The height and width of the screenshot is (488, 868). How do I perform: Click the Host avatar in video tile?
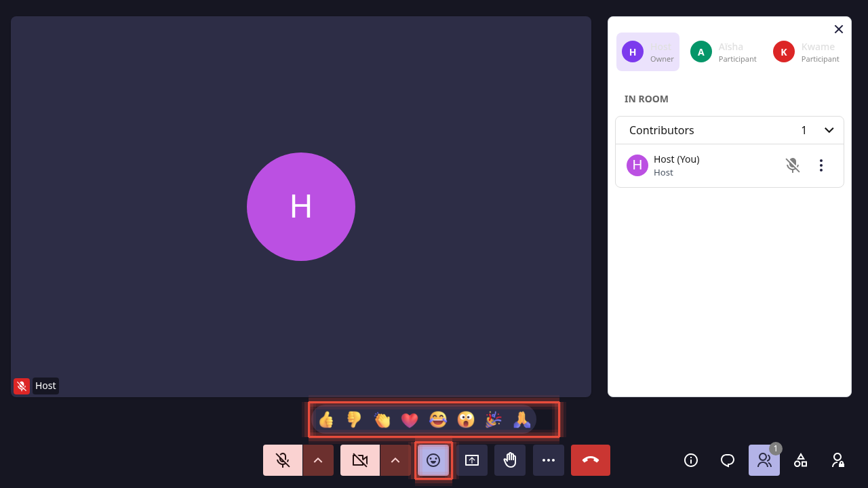301,207
